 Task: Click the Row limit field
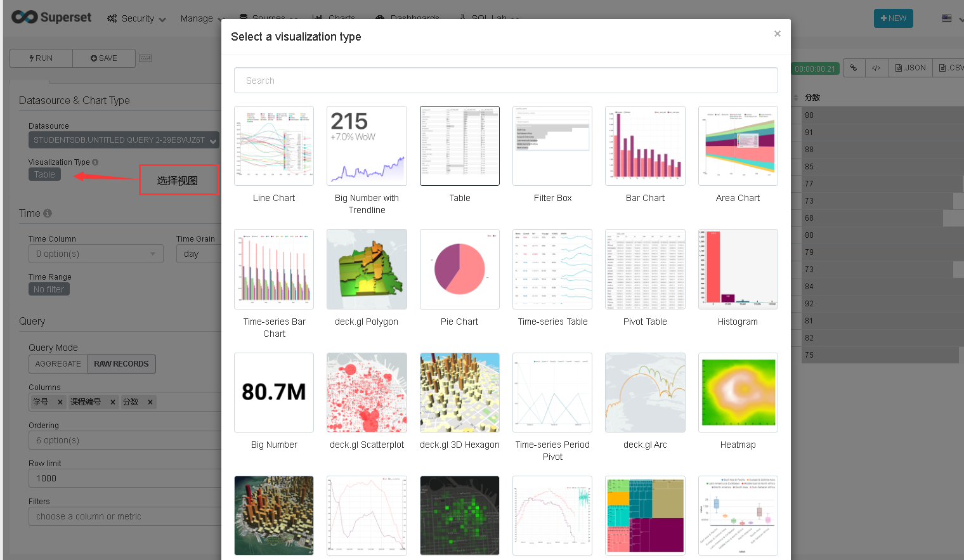tap(125, 478)
